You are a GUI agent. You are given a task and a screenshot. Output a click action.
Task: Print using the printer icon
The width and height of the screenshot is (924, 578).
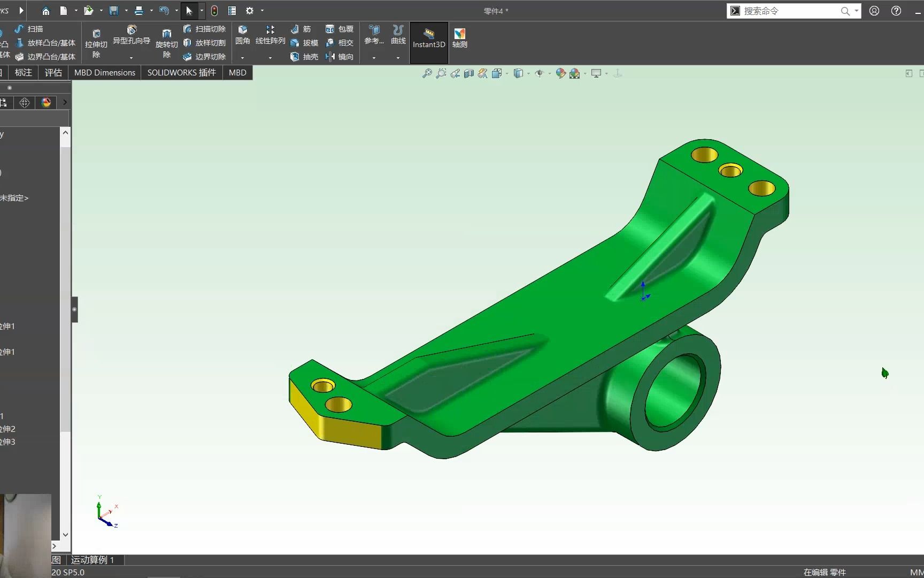coord(139,11)
